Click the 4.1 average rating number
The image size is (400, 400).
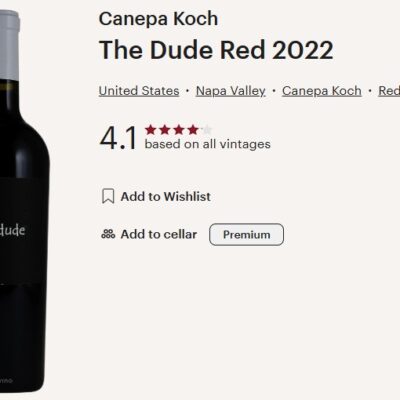point(118,138)
